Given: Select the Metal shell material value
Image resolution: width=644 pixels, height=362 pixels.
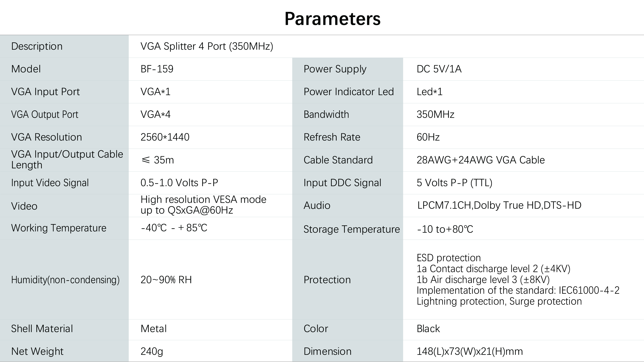Looking at the screenshot, I should (153, 329).
